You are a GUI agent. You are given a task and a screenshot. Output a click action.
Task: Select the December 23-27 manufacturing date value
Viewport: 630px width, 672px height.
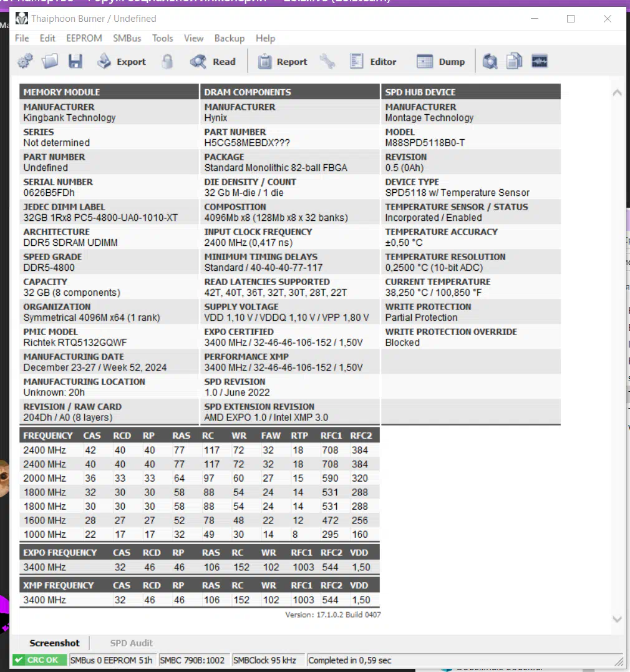95,368
